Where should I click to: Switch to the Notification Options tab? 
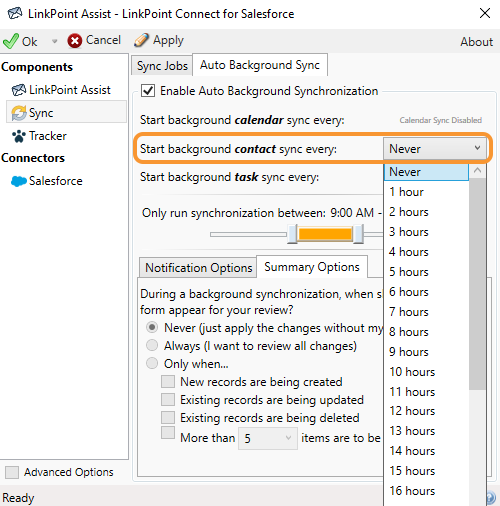coord(198,268)
